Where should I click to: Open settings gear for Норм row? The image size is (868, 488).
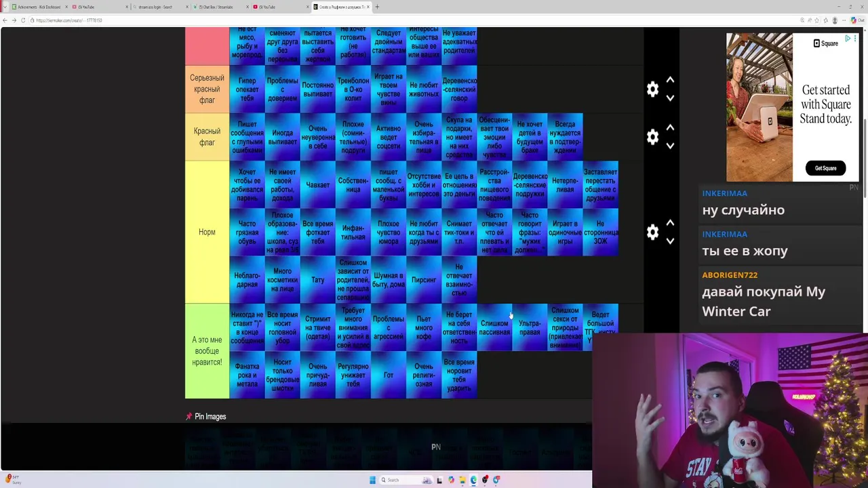(652, 232)
